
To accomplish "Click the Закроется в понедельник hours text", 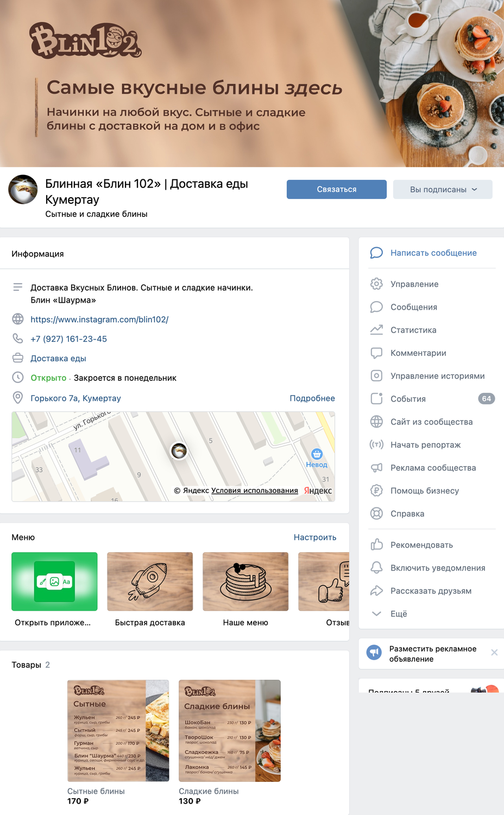I will [125, 378].
